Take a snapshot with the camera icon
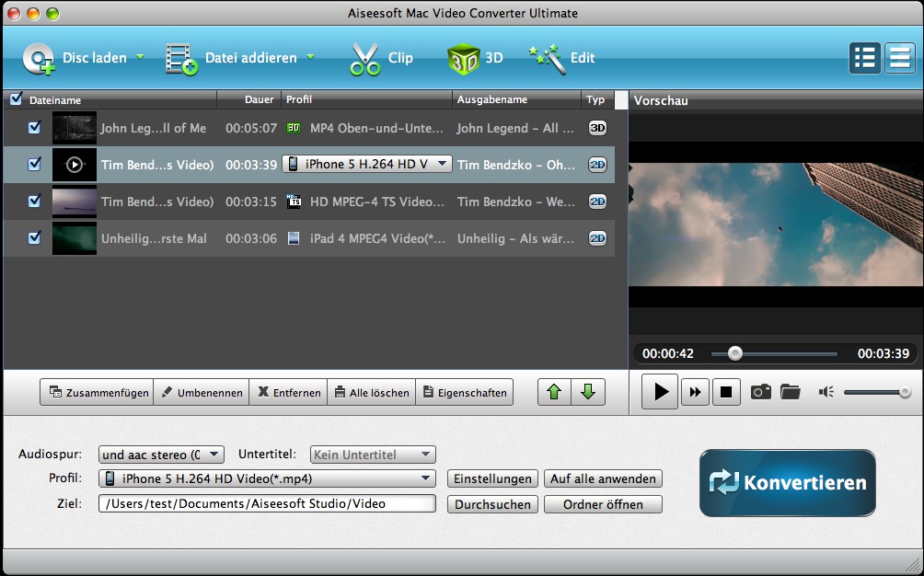This screenshot has width=924, height=576. pyautogui.click(x=760, y=392)
